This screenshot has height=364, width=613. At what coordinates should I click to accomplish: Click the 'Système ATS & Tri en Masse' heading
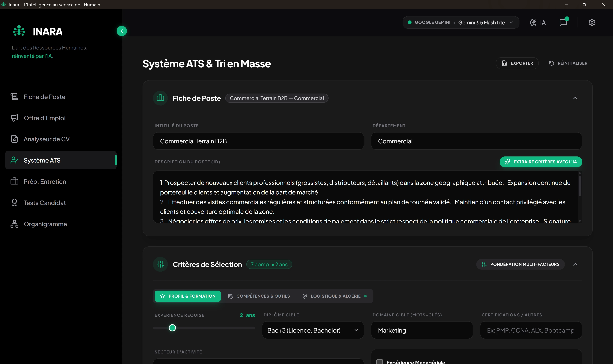207,64
